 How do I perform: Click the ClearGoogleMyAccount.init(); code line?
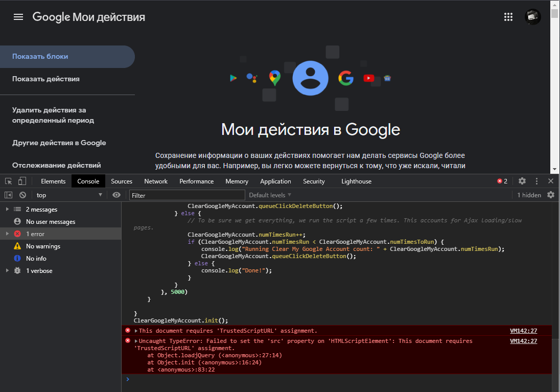181,320
